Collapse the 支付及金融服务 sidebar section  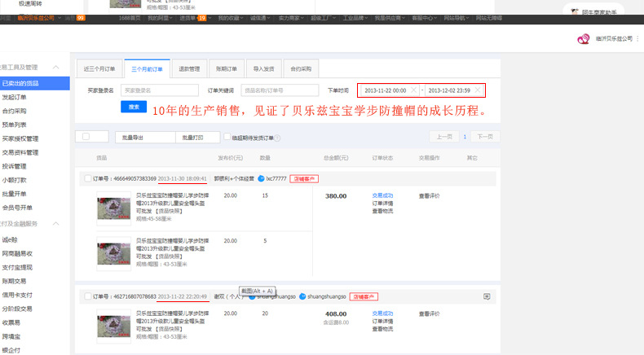[56, 224]
